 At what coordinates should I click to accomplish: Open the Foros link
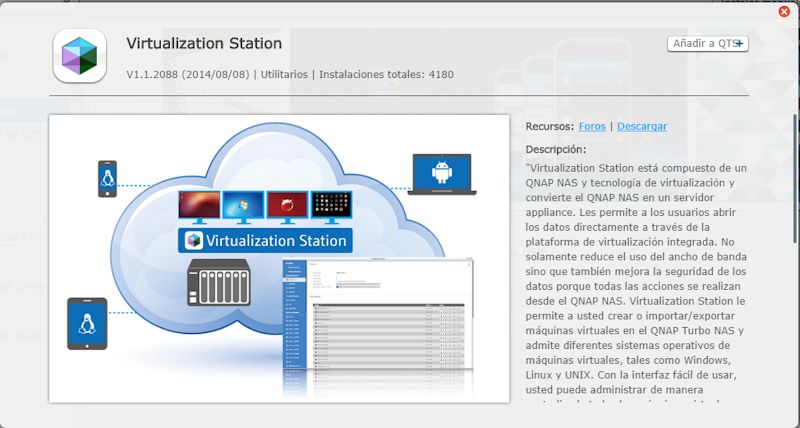[x=592, y=126]
